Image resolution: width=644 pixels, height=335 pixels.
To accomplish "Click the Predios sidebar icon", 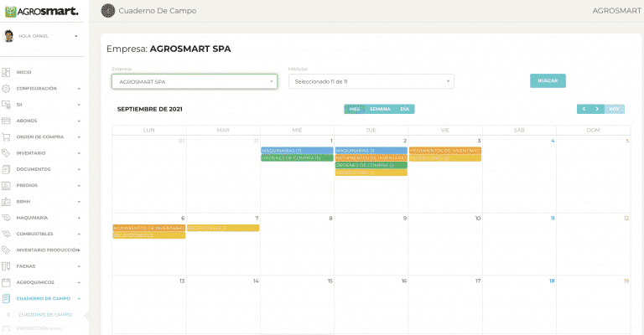I will point(6,185).
